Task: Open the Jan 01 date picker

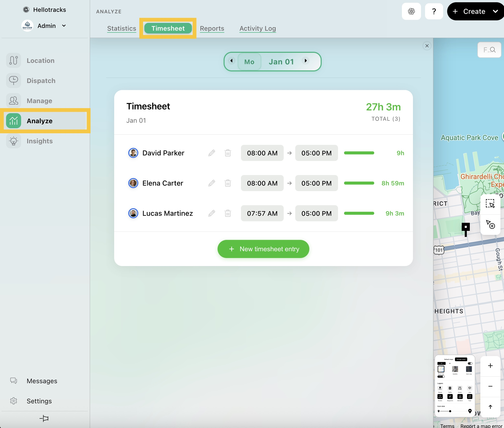Action: (281, 62)
